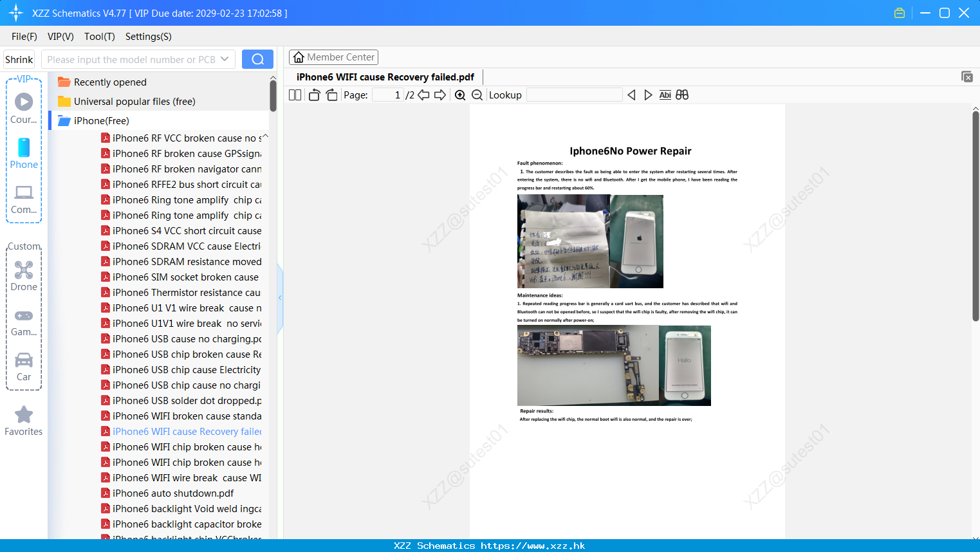Image resolution: width=980 pixels, height=552 pixels.
Task: Open iPhone6 SDRAM VCC cause file
Action: [181, 246]
